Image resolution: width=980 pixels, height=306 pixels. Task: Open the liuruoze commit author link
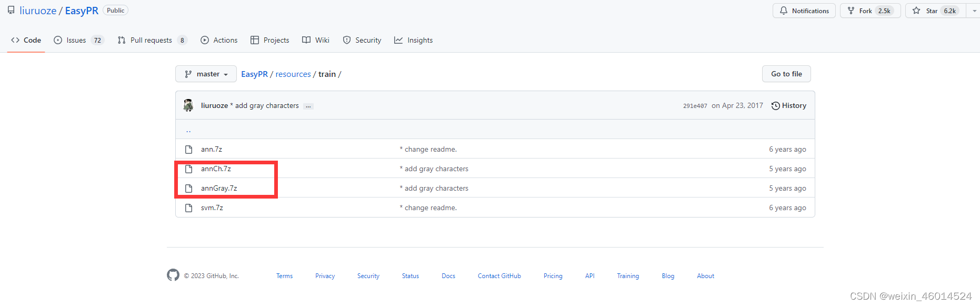click(214, 105)
